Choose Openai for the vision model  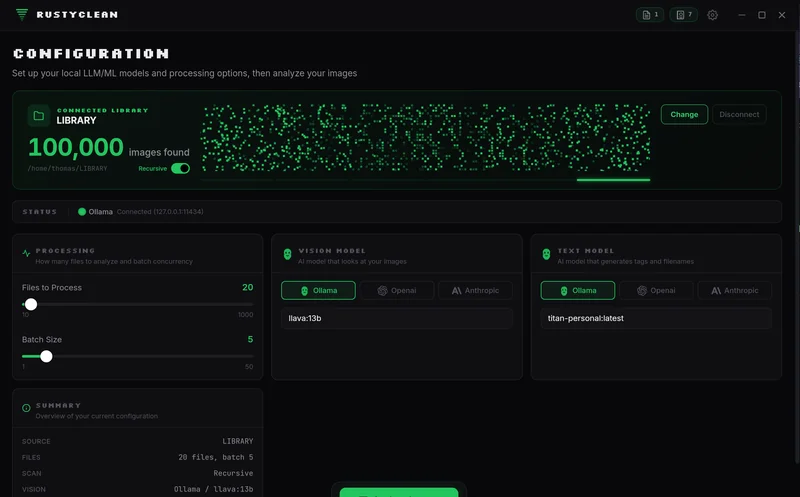point(396,291)
